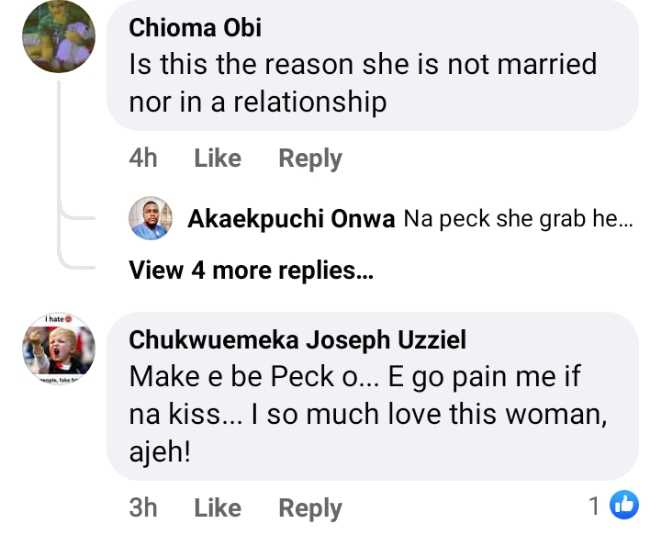The height and width of the screenshot is (545, 661).
Task: Expand the truncated ellipsis in Akaekpuchi's reply
Action: (x=626, y=220)
